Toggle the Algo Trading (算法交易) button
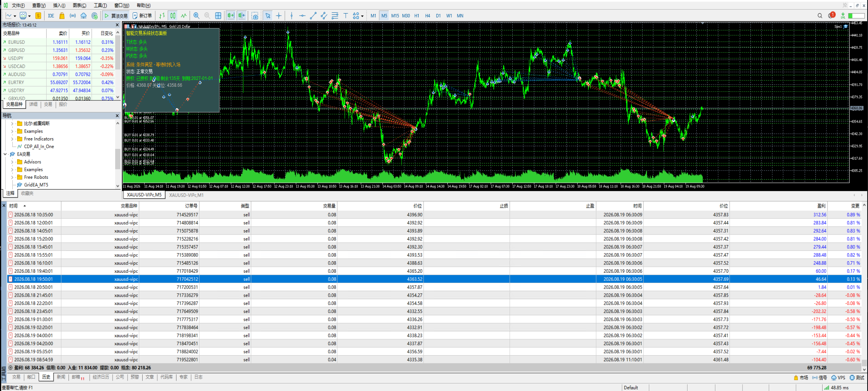 [116, 16]
